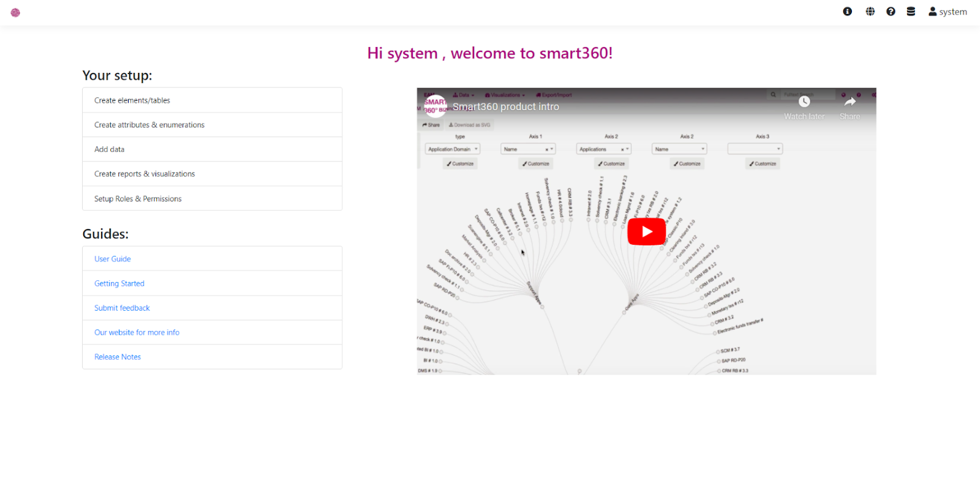Screen dimensions: 980x484
Task: Select Create elements/tables setup step
Action: [212, 100]
